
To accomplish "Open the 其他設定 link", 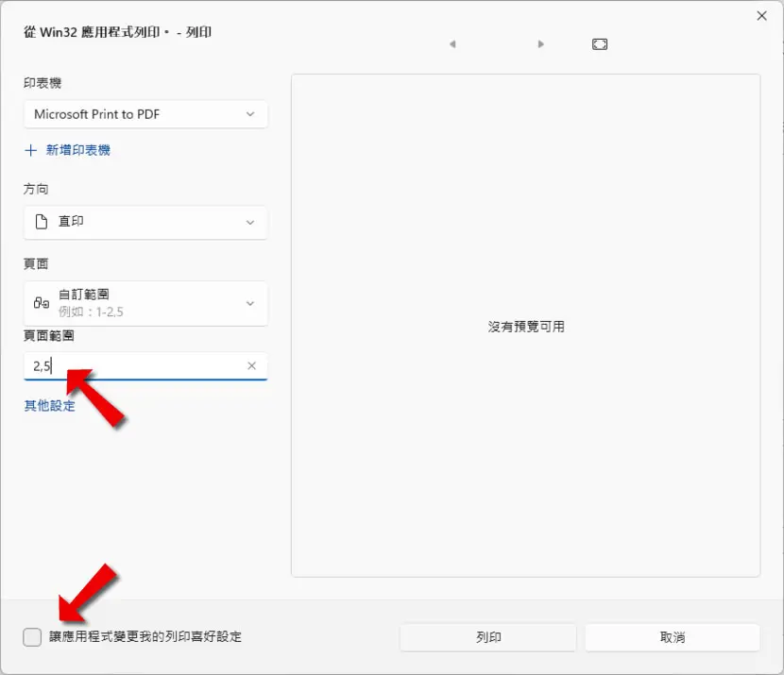I will tap(49, 406).
